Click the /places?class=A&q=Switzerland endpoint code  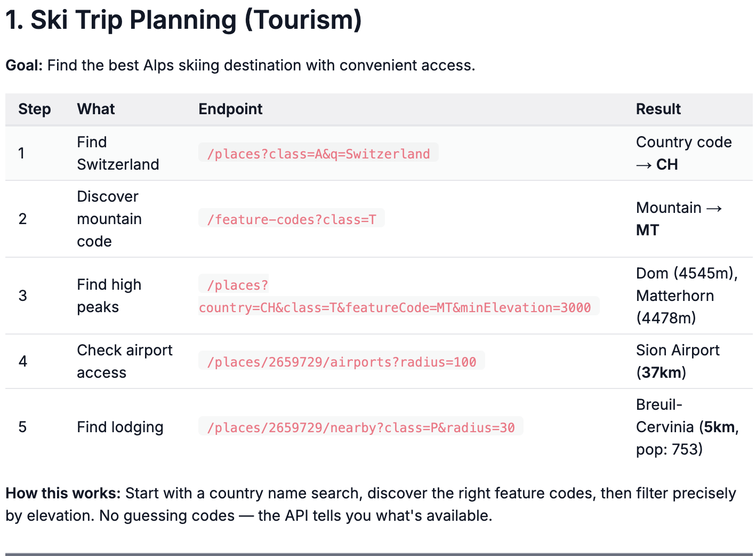318,154
